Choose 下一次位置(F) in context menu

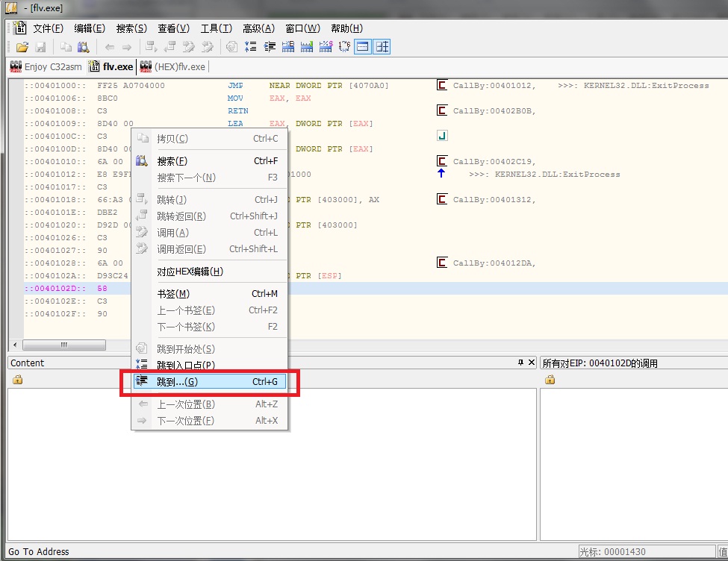211,421
